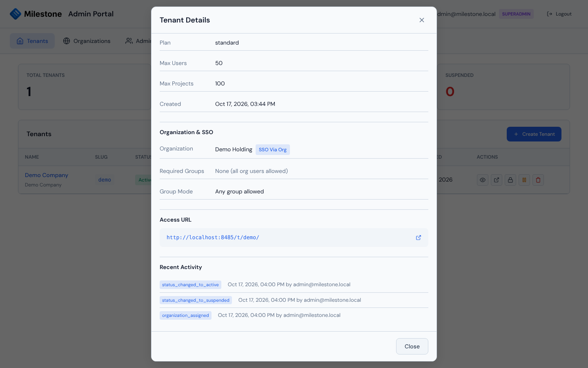Click the ACTIONS column header

(x=487, y=157)
